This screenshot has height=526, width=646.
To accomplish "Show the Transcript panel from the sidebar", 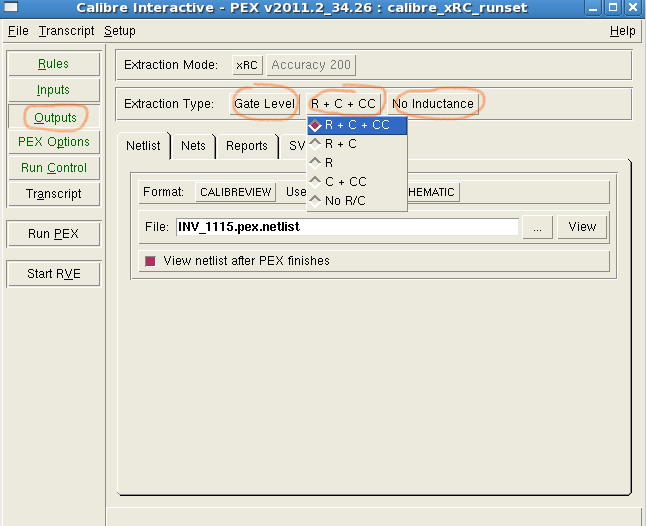I will 54,194.
